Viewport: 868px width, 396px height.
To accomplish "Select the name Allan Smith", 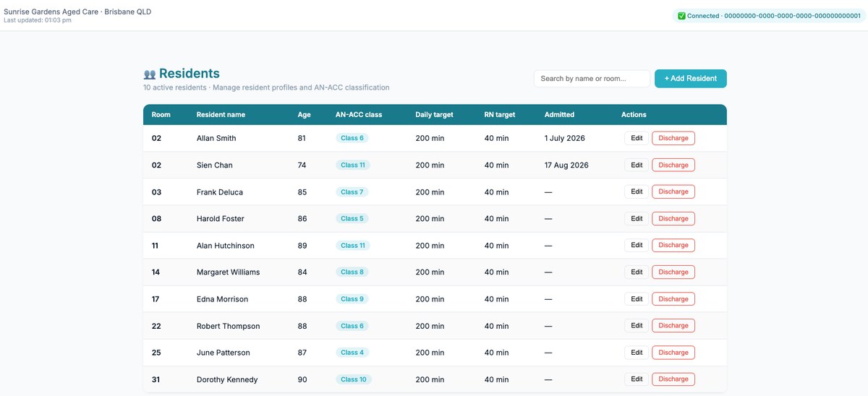I will [216, 138].
